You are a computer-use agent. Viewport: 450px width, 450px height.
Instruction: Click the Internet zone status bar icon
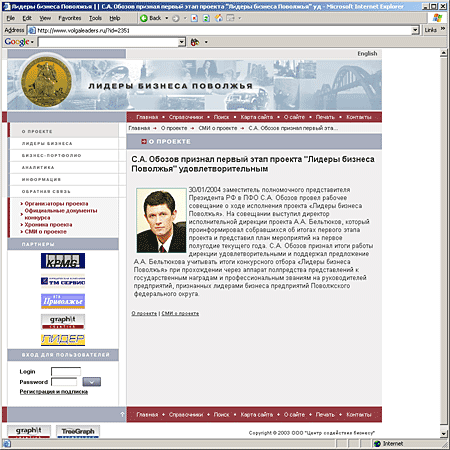pos(377,444)
